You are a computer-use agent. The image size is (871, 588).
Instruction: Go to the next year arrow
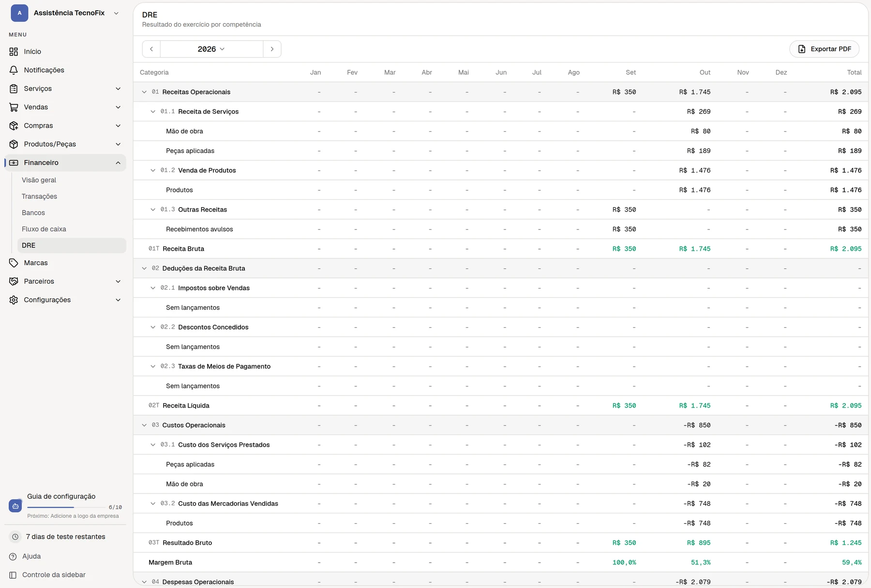[272, 49]
